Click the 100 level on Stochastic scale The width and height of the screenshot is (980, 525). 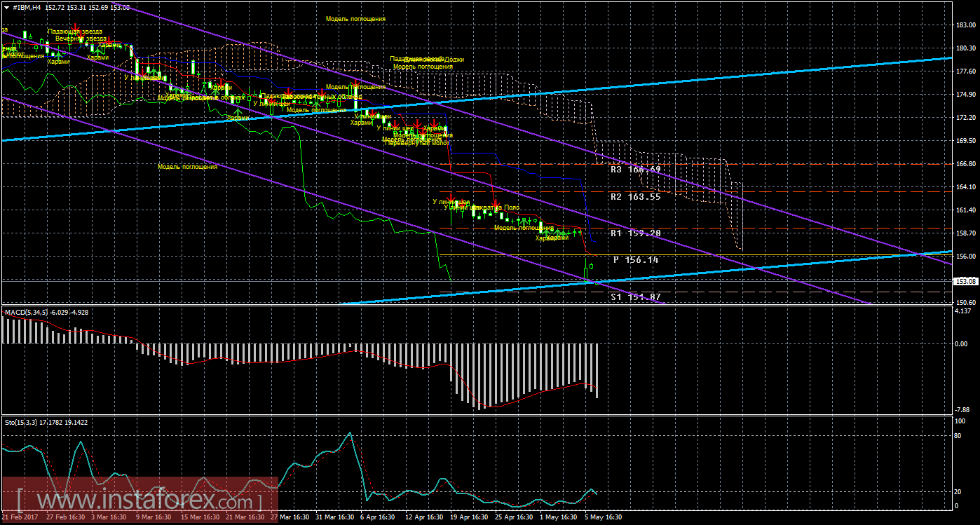pyautogui.click(x=961, y=421)
